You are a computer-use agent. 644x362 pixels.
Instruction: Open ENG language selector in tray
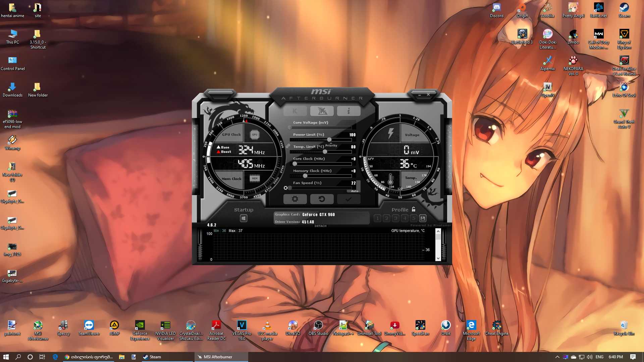pos(599,357)
